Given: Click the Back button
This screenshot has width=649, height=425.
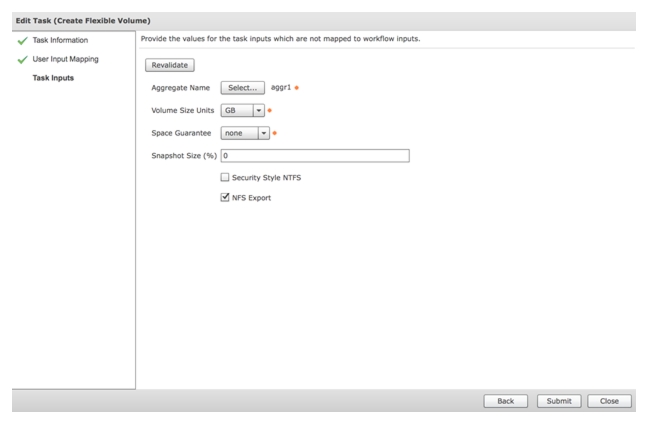Looking at the screenshot, I should coord(505,401).
